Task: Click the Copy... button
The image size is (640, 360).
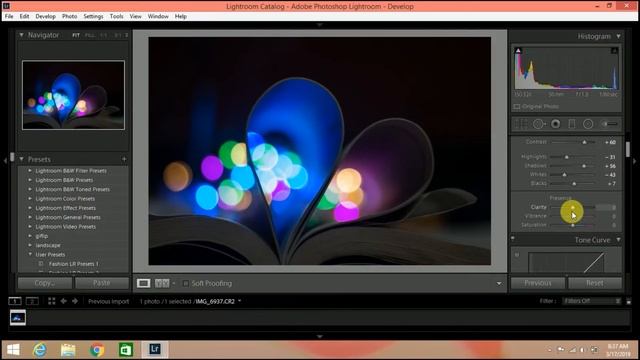Action: tap(45, 283)
